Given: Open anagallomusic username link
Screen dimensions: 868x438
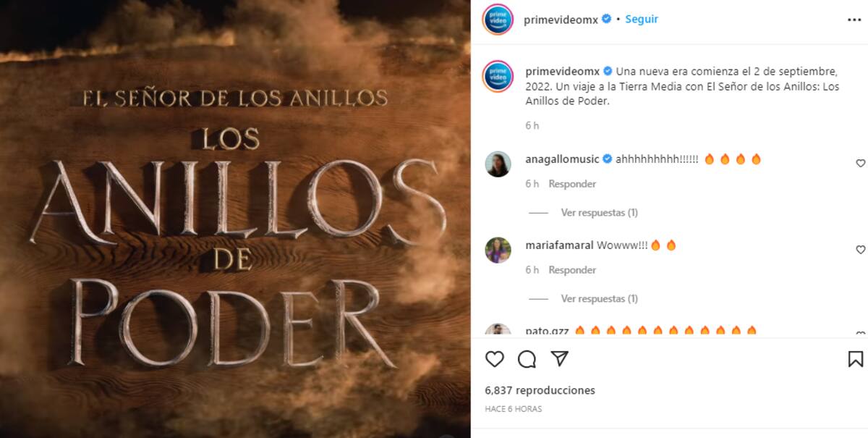Looking at the screenshot, I should coord(562,159).
